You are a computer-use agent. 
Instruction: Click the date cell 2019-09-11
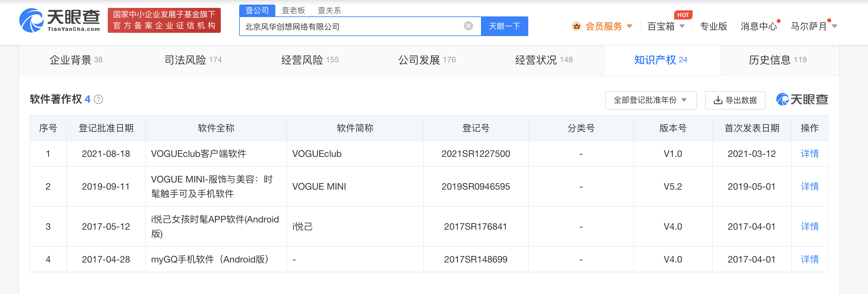106,186
